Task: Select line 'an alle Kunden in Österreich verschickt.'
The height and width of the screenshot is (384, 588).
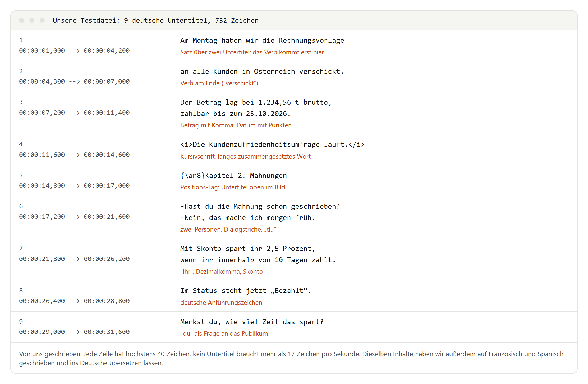Action: pos(262,71)
